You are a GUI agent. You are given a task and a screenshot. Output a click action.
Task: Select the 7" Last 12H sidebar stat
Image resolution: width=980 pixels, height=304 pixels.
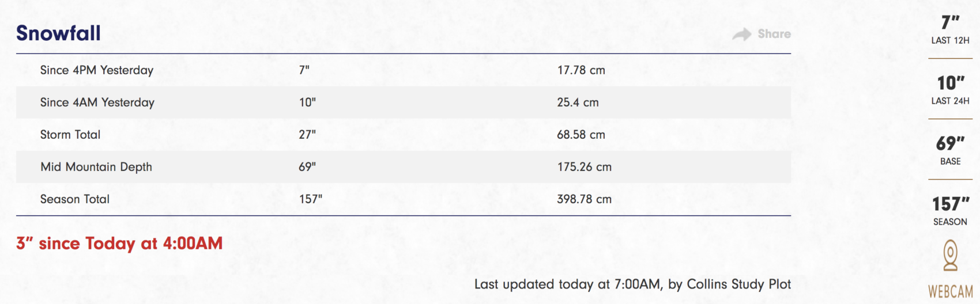[x=950, y=30]
